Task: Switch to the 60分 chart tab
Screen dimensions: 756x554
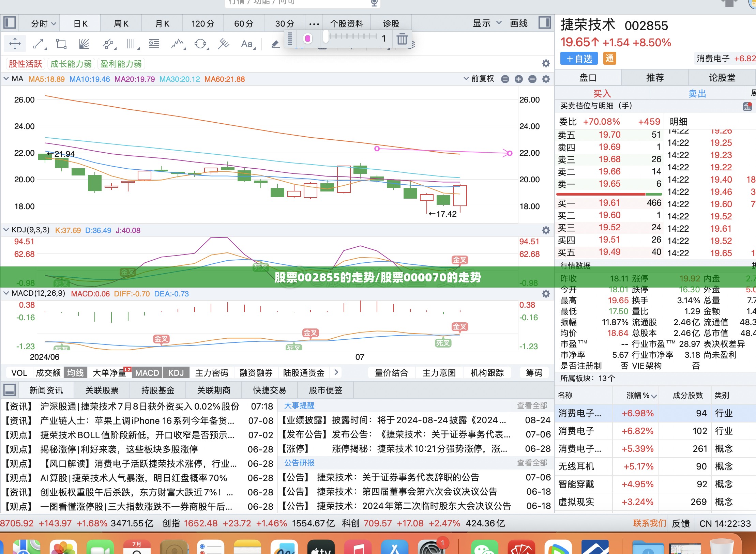Action: click(244, 24)
